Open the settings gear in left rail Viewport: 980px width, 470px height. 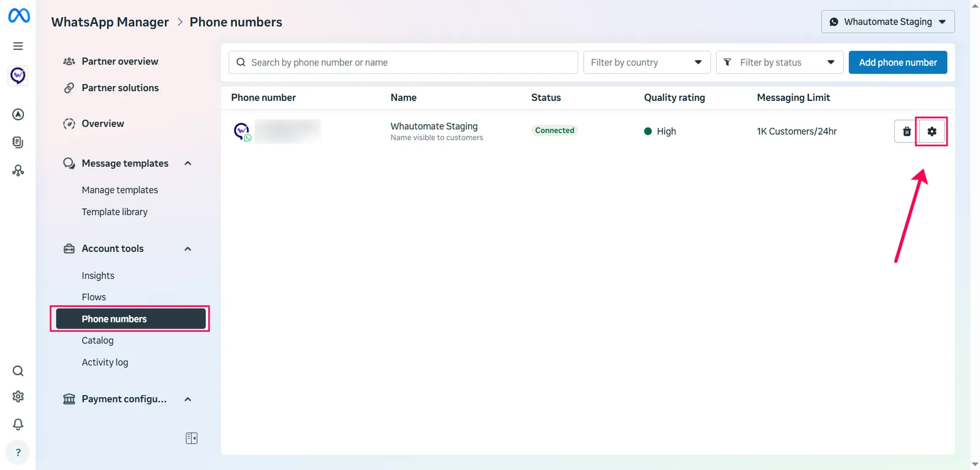point(18,397)
